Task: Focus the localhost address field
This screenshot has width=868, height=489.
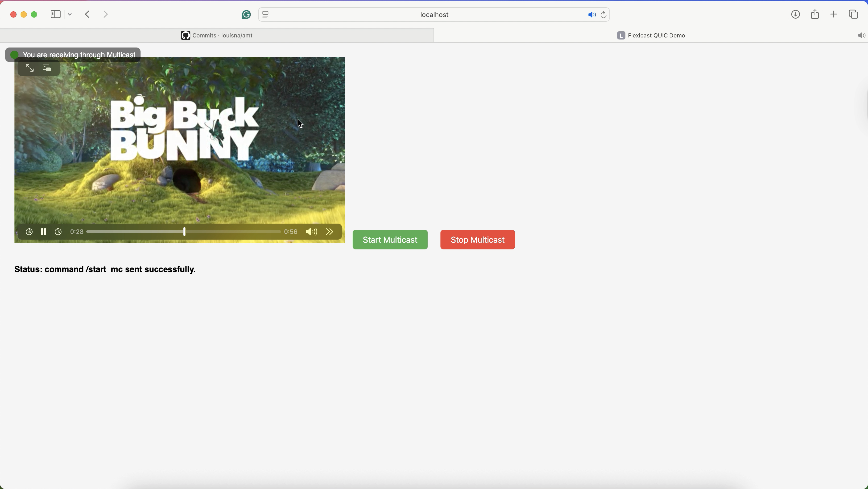Action: coord(434,15)
